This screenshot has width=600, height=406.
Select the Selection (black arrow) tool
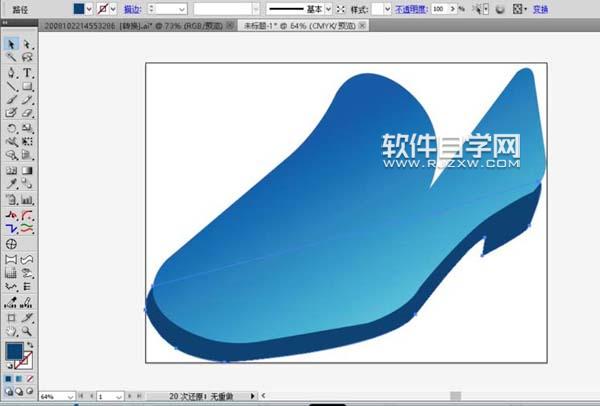(x=11, y=44)
